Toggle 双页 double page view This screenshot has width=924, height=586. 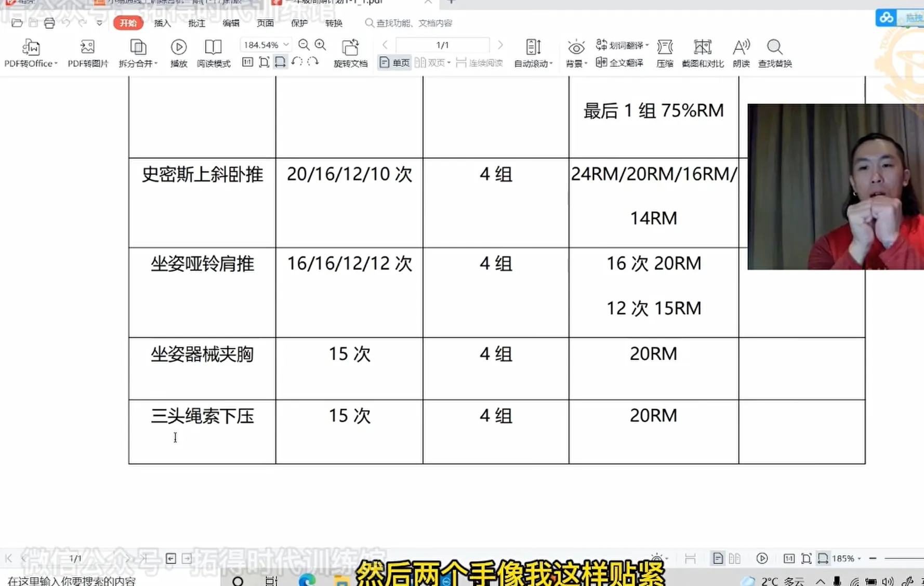[x=430, y=63]
